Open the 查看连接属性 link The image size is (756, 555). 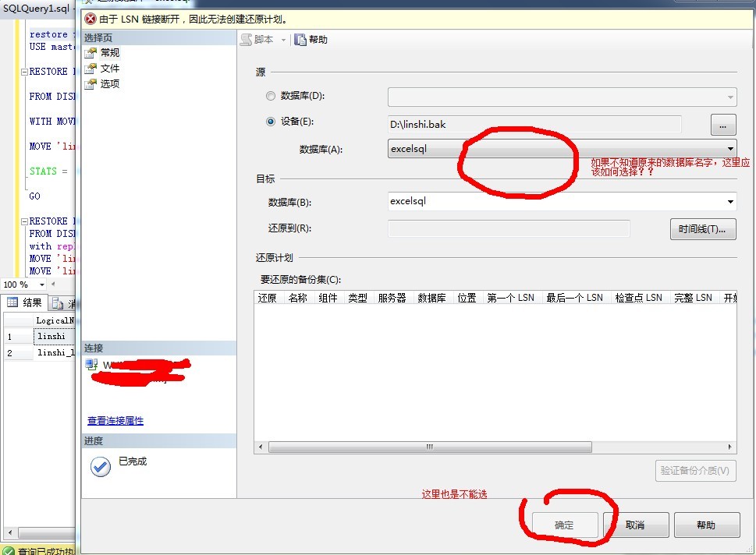(x=115, y=420)
